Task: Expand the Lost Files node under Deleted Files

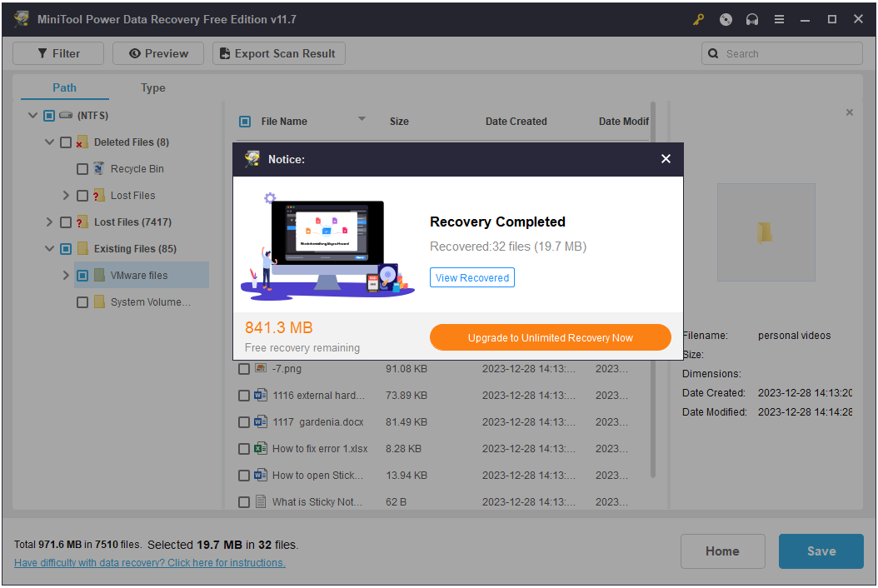Action: click(66, 196)
